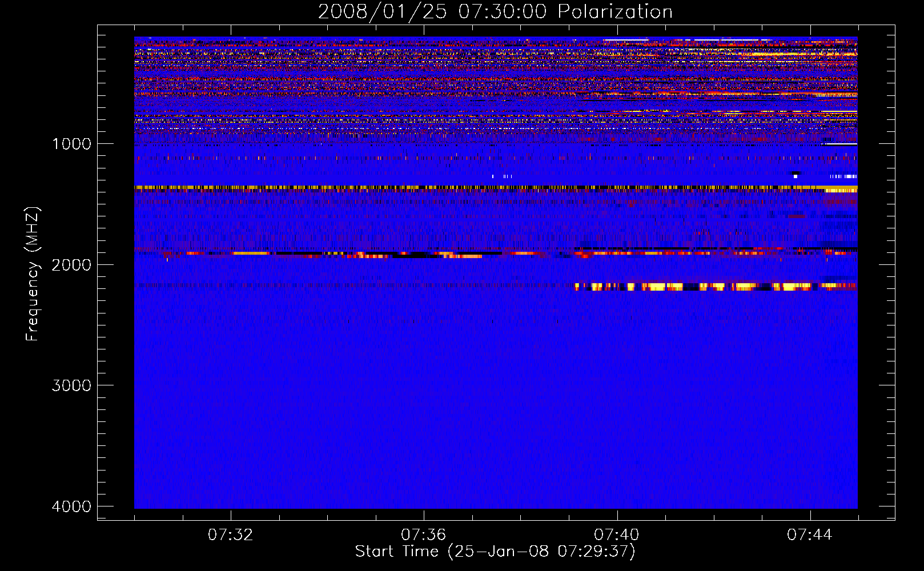Viewport: 924px width, 571px height.
Task: Click the plot title '2008/01/25 07:30:00 Polarization'
Action: (x=495, y=11)
